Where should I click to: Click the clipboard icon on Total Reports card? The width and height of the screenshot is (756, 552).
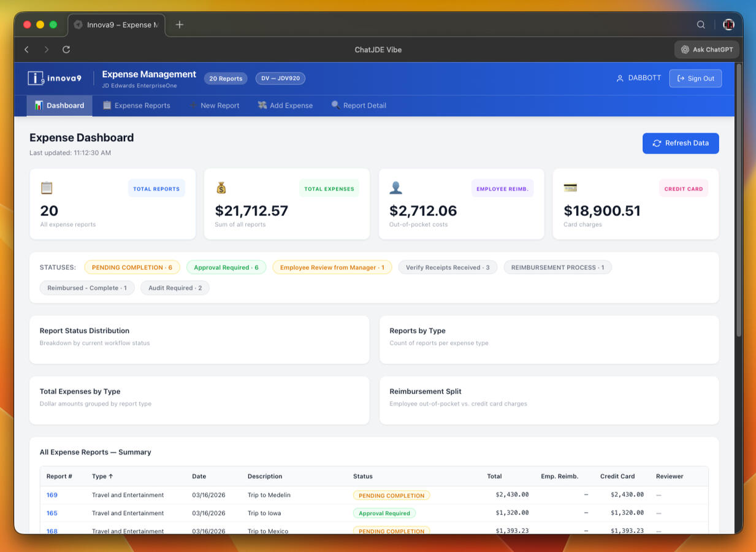click(x=47, y=188)
